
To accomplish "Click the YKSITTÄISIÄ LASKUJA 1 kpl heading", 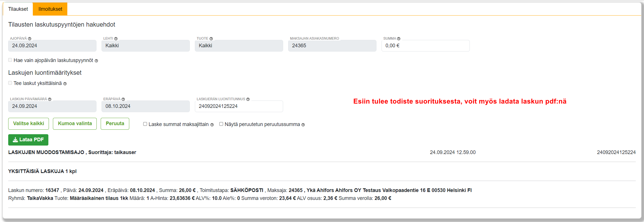I will tap(42, 171).
